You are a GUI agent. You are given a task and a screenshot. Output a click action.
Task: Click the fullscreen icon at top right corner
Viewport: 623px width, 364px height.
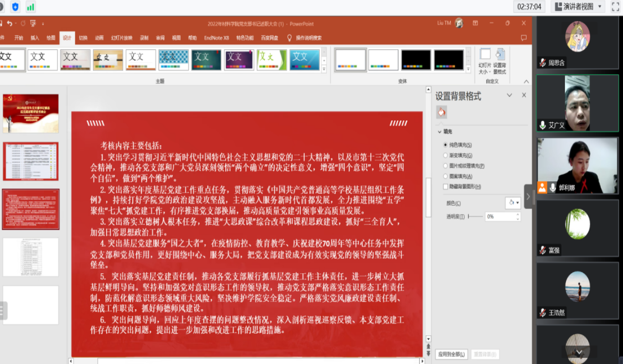(x=615, y=7)
